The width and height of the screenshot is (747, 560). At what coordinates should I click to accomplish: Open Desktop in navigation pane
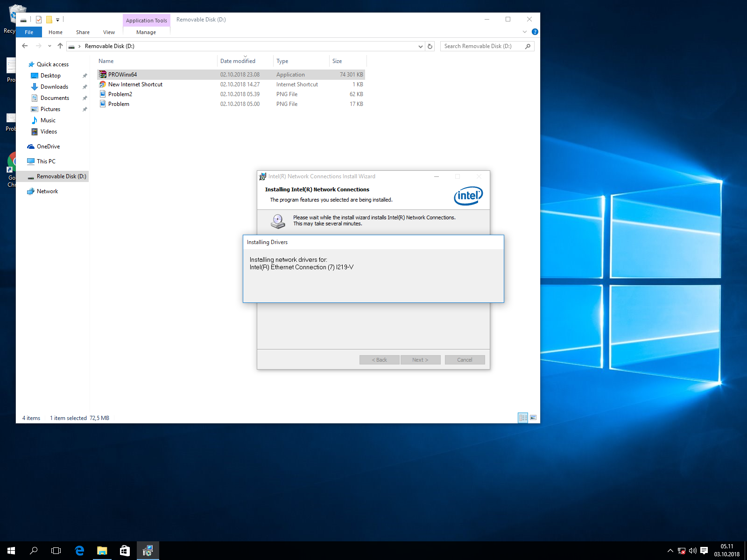point(50,76)
